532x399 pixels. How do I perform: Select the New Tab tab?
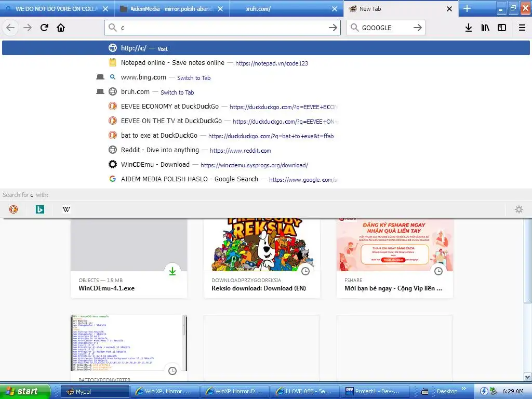[401, 9]
